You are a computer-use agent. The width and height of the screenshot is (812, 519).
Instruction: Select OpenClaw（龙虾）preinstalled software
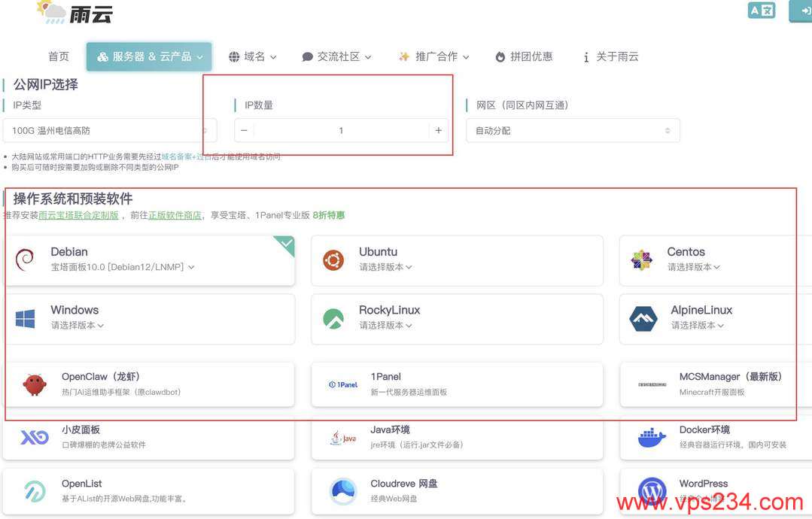(x=150, y=384)
